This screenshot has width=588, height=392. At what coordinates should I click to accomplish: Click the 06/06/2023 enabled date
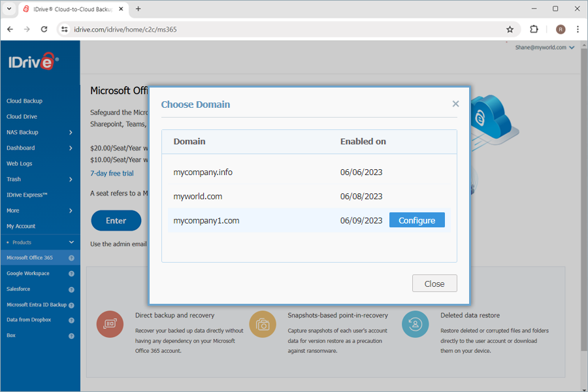coord(361,172)
